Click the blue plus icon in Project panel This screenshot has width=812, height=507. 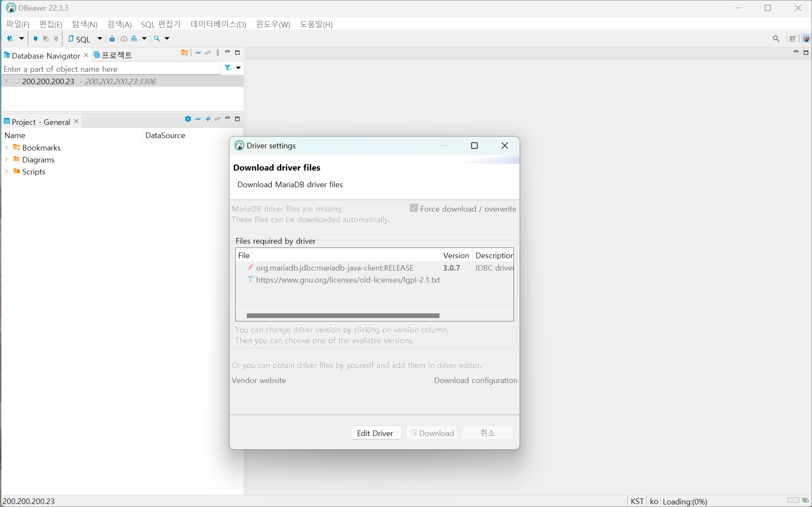[208, 119]
